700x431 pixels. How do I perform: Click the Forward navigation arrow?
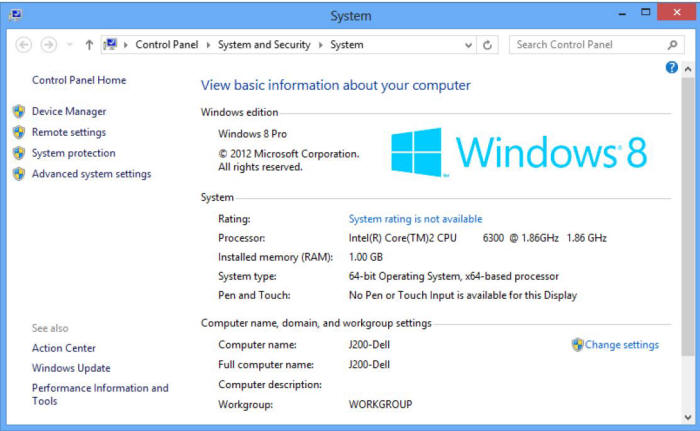click(x=49, y=45)
